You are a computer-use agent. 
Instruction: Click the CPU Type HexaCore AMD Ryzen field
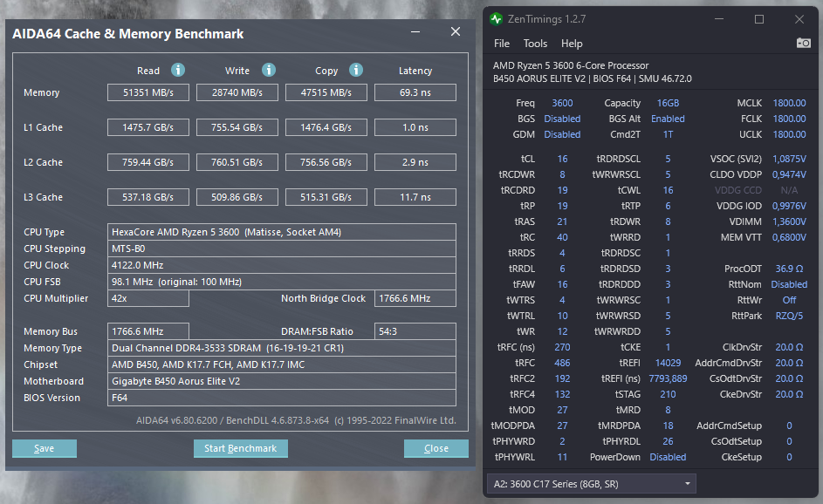pos(282,232)
